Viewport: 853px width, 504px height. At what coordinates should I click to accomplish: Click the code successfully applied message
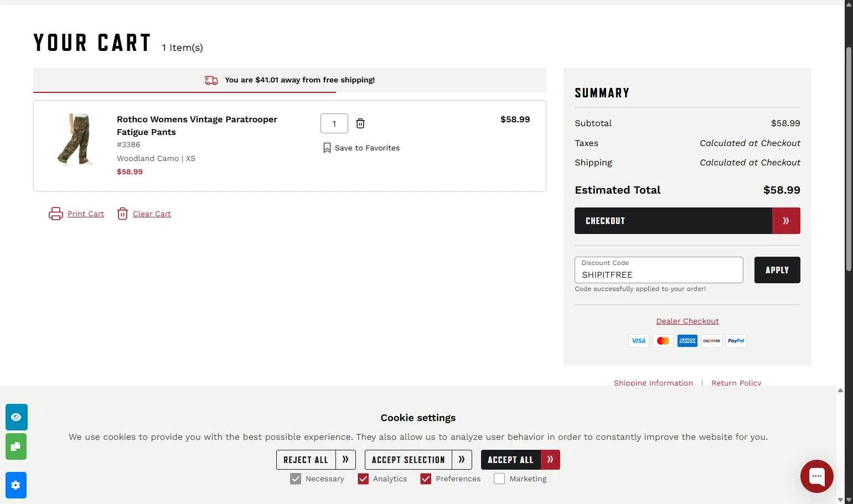(640, 289)
